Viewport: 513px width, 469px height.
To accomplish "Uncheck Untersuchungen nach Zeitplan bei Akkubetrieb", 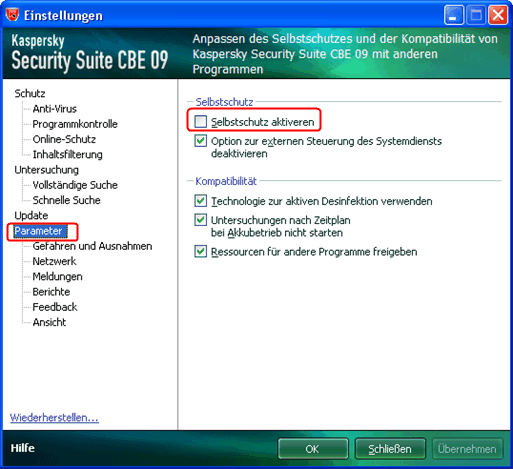I will coord(200,220).
